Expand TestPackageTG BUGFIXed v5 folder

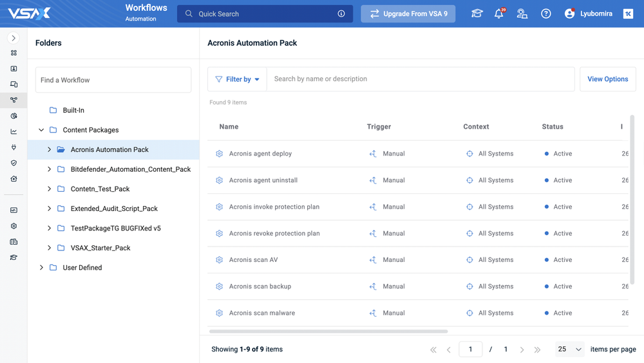click(x=49, y=228)
